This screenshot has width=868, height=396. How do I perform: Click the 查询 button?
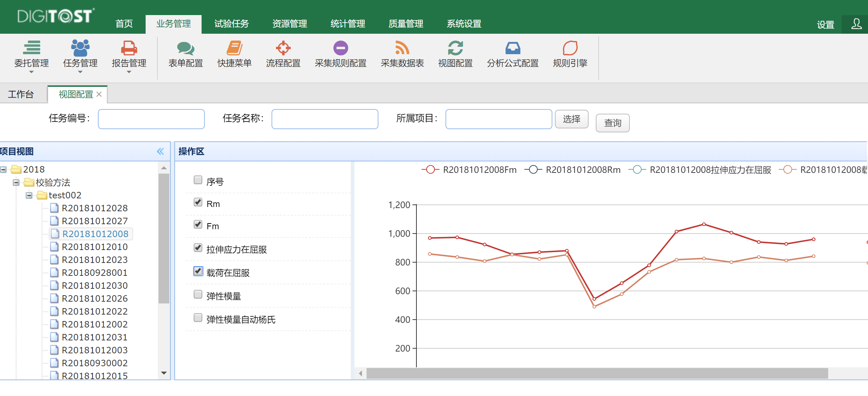tap(612, 123)
